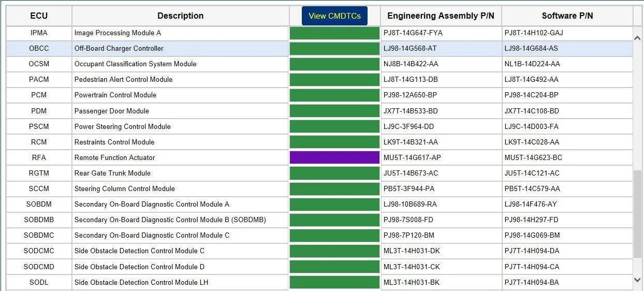Click Powertrain Control Module description
This screenshot has height=291, width=644.
click(115, 95)
